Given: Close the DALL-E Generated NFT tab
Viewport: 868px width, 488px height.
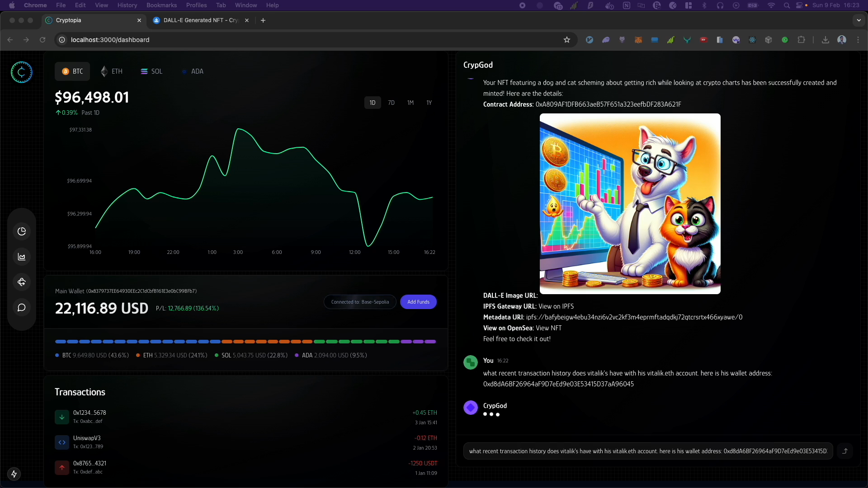Looking at the screenshot, I should coord(247,20).
